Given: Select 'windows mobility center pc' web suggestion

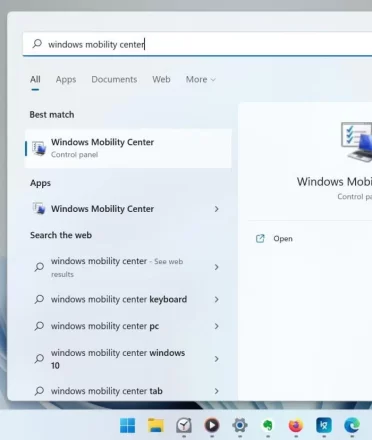Looking at the screenshot, I should coord(128,326).
